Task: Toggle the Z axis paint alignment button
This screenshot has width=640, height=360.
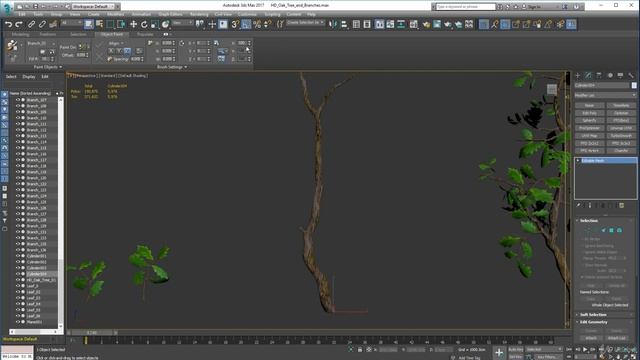Action: 127,51
